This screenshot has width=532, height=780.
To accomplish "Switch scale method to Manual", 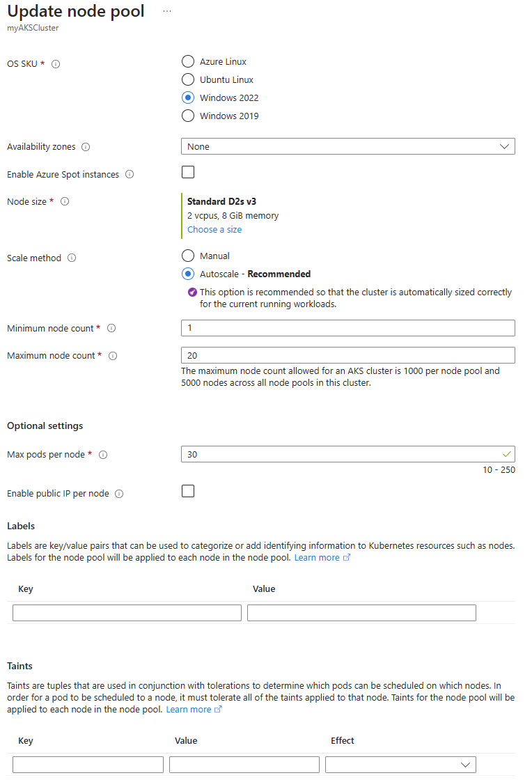I will tap(187, 256).
